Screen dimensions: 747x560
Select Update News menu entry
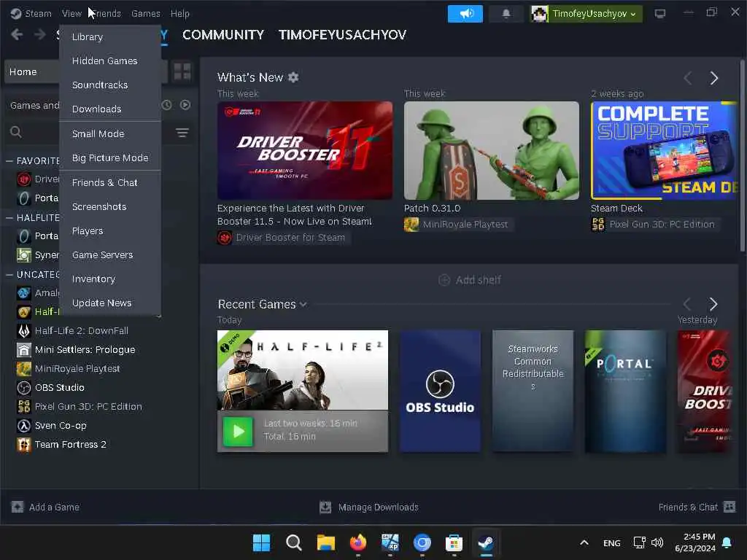(x=110, y=303)
